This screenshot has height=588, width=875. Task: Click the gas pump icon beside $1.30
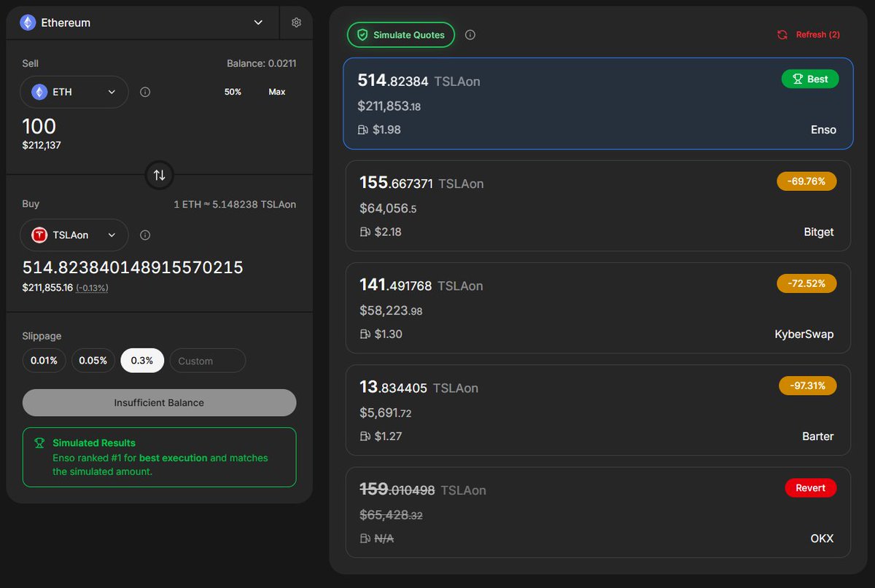(365, 334)
